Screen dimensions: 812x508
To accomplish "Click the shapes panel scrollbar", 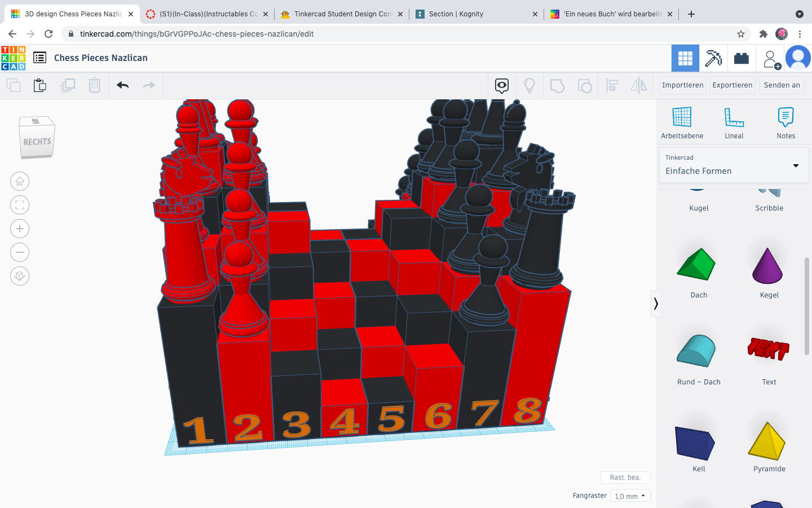I will [807, 306].
